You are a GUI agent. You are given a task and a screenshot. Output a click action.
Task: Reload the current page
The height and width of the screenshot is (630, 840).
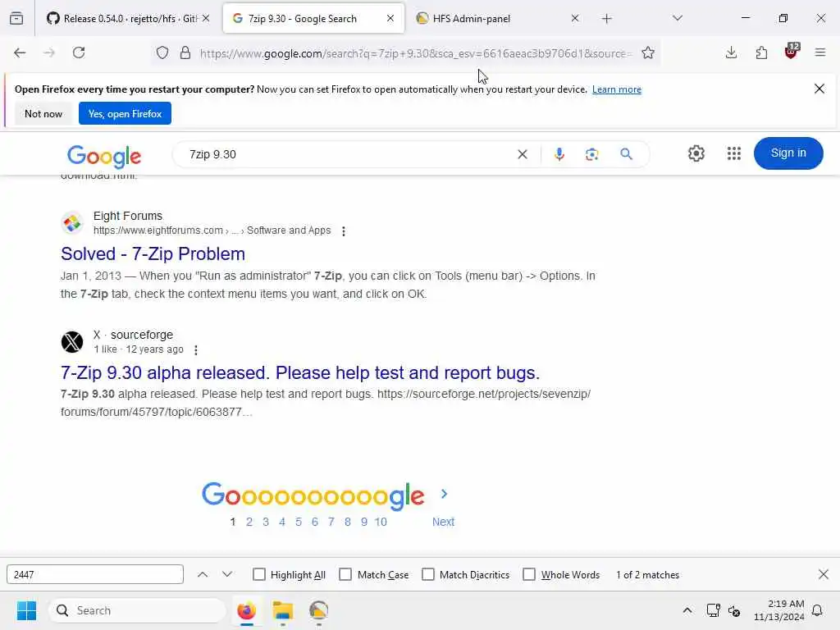(79, 52)
